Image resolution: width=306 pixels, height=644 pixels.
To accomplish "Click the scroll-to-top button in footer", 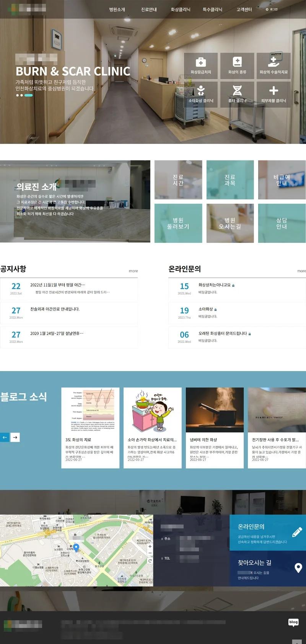I will 297,641.
